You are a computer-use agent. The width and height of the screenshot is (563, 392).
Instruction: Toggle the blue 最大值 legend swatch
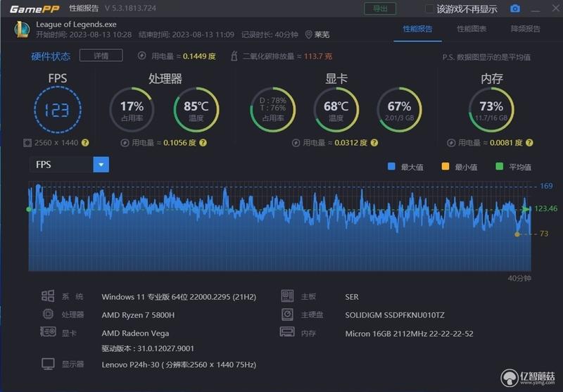(x=391, y=167)
